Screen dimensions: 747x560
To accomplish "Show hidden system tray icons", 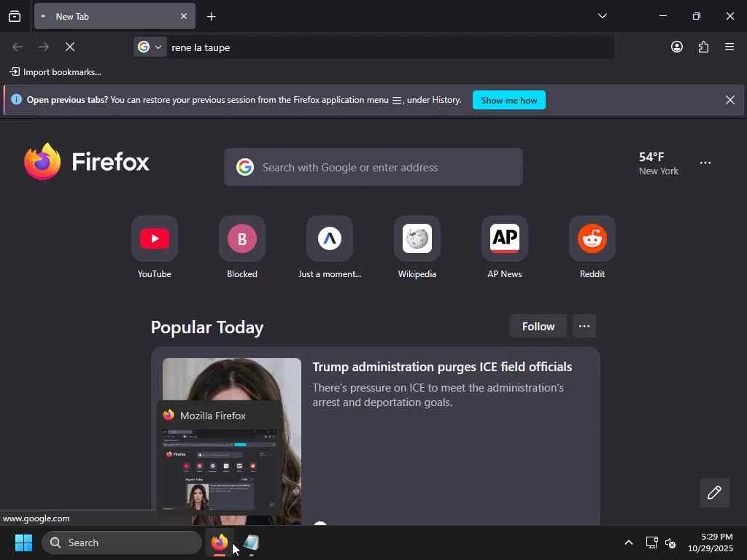I will (x=628, y=542).
